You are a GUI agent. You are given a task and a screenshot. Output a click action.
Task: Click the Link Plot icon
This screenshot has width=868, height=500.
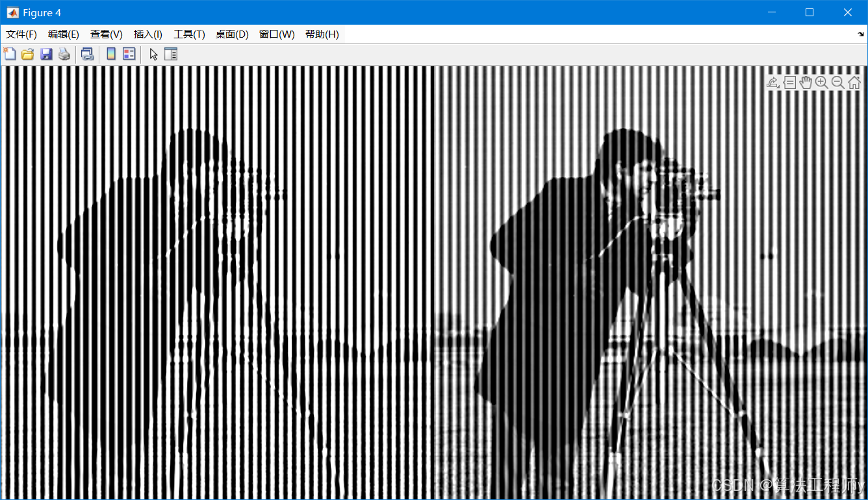tap(88, 55)
